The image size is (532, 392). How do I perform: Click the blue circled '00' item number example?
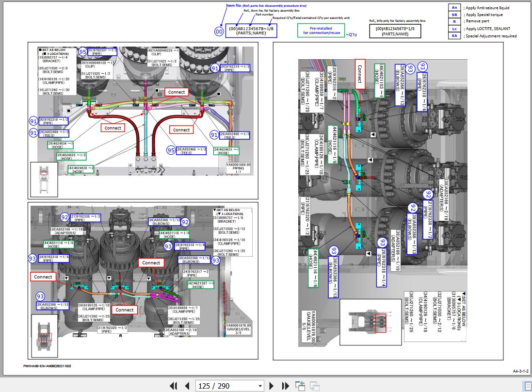point(219,31)
